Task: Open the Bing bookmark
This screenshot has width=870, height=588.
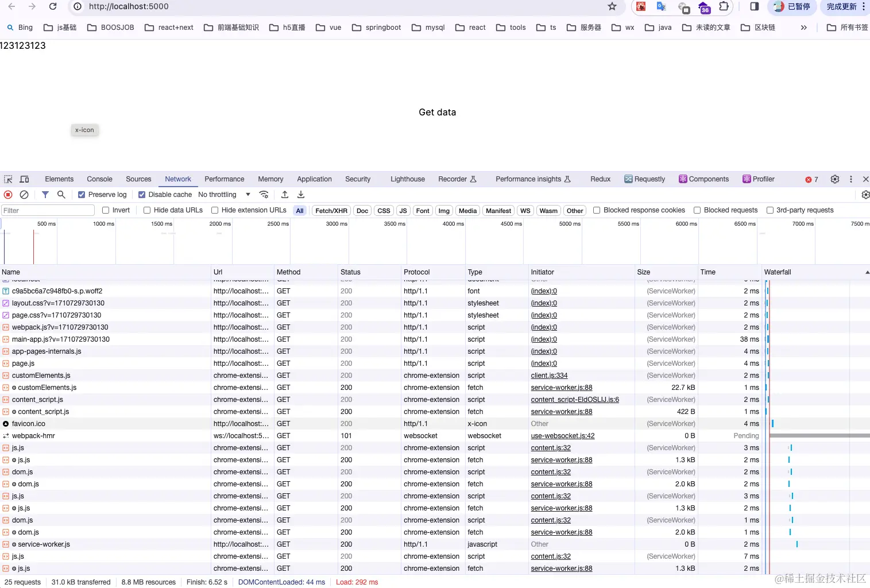Action: [x=20, y=28]
